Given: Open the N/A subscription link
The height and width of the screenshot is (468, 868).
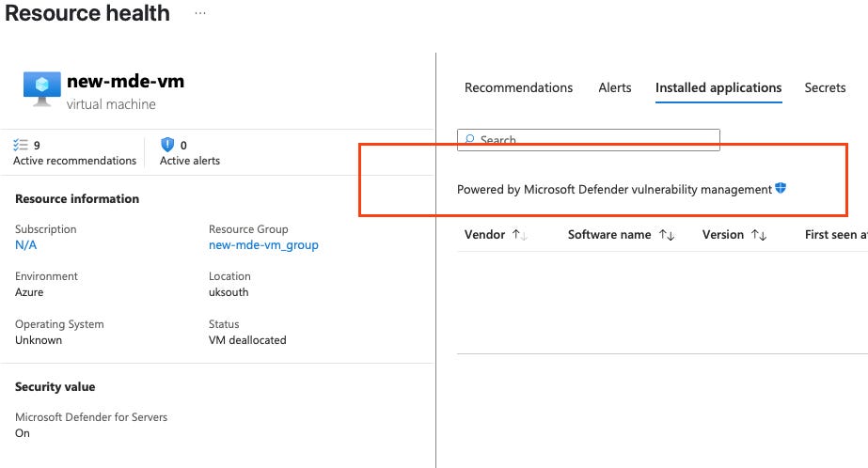Looking at the screenshot, I should [25, 245].
